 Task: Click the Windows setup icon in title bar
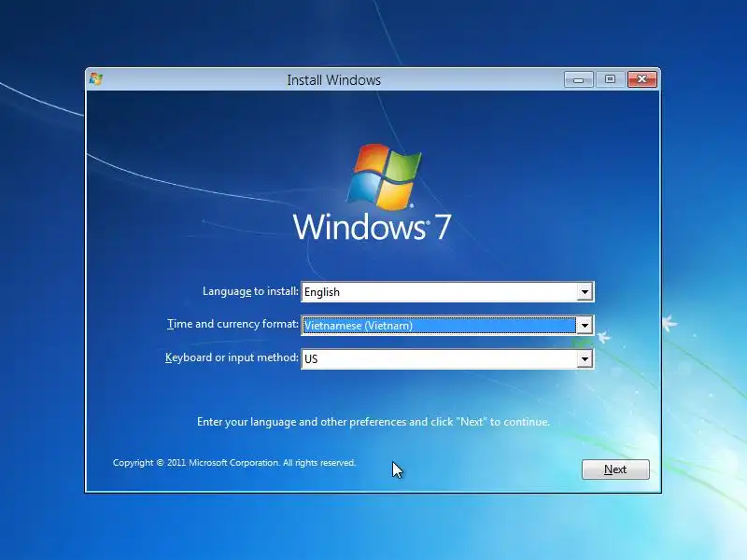coord(96,79)
